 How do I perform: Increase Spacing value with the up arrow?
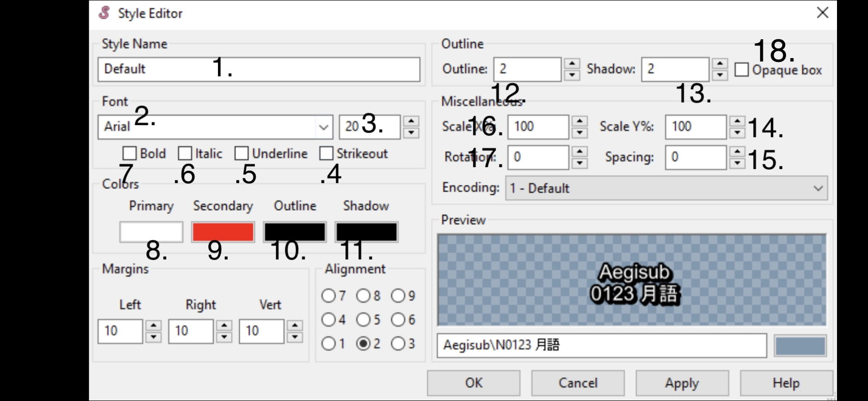click(737, 152)
